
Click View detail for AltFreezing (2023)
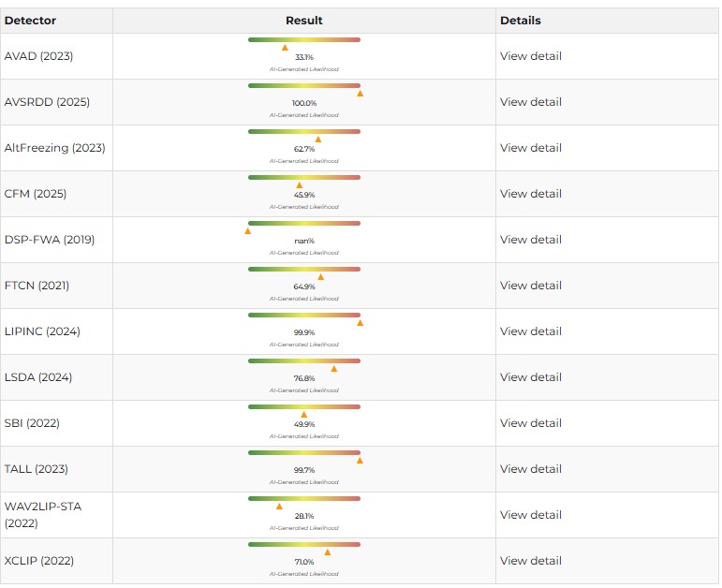530,148
